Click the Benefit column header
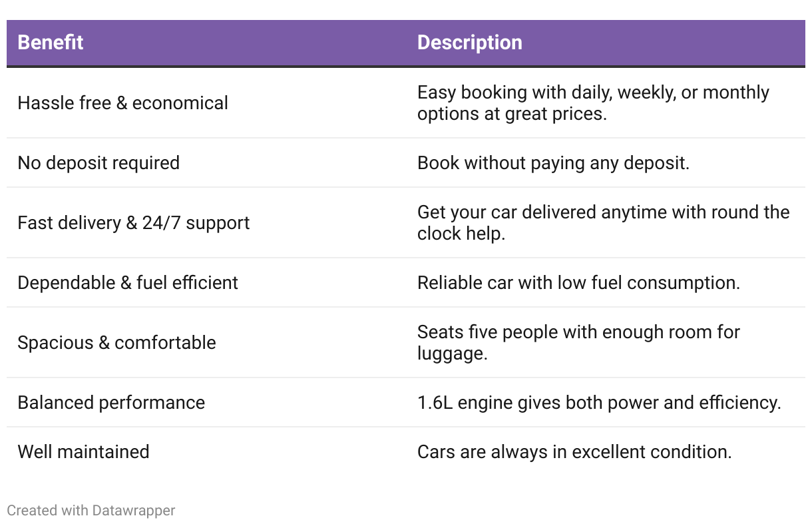Screen dimensions: 812x526 click(x=51, y=43)
